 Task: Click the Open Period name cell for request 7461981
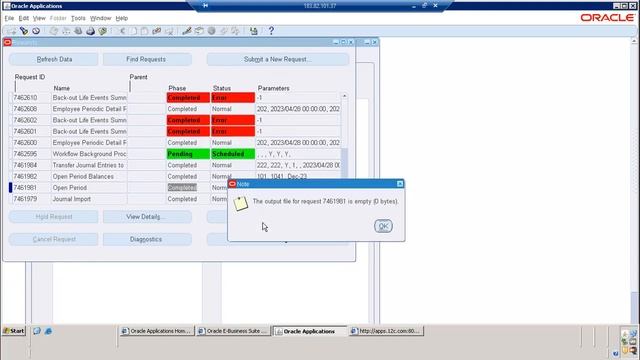point(89,188)
